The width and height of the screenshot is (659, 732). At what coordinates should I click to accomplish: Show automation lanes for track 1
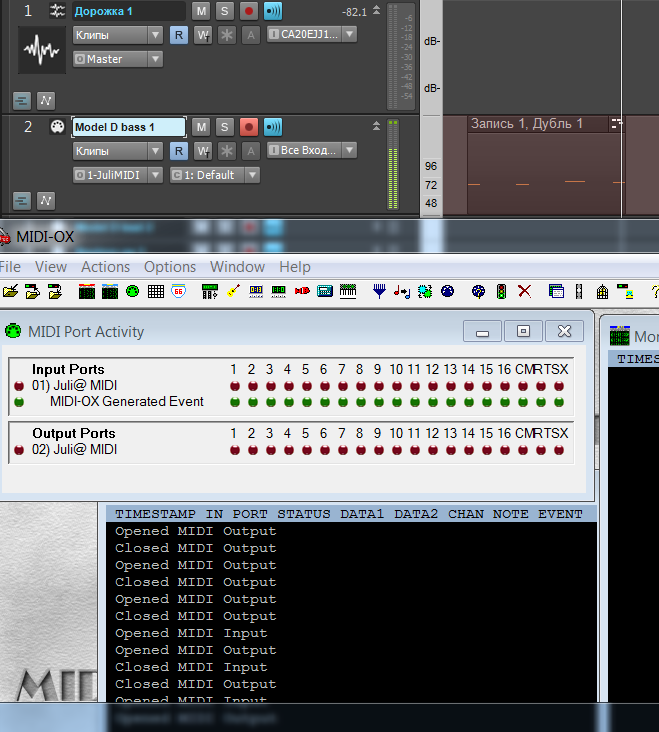[46, 100]
